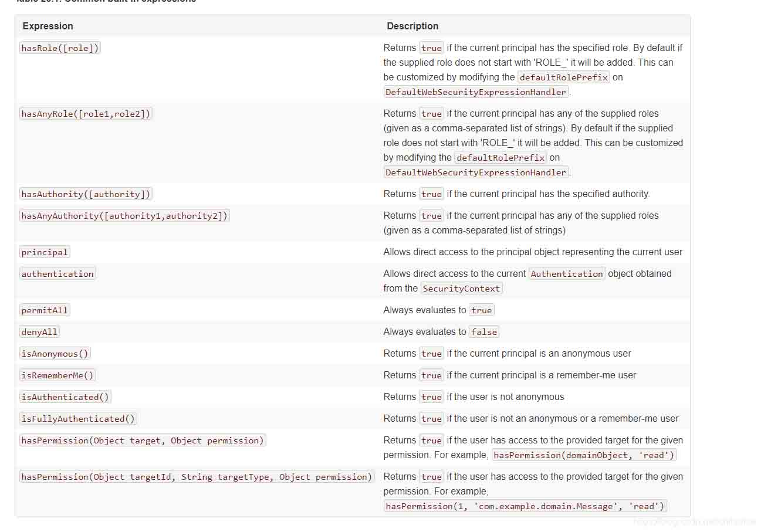
Task: Select the hasAnyRole([role1,role2]) expression
Action: [x=86, y=114]
